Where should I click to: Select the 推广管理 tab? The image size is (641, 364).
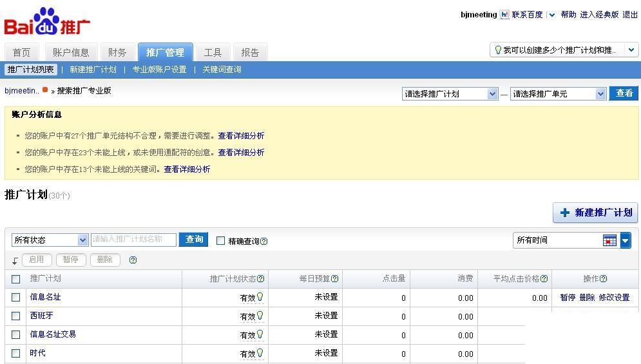click(x=165, y=52)
